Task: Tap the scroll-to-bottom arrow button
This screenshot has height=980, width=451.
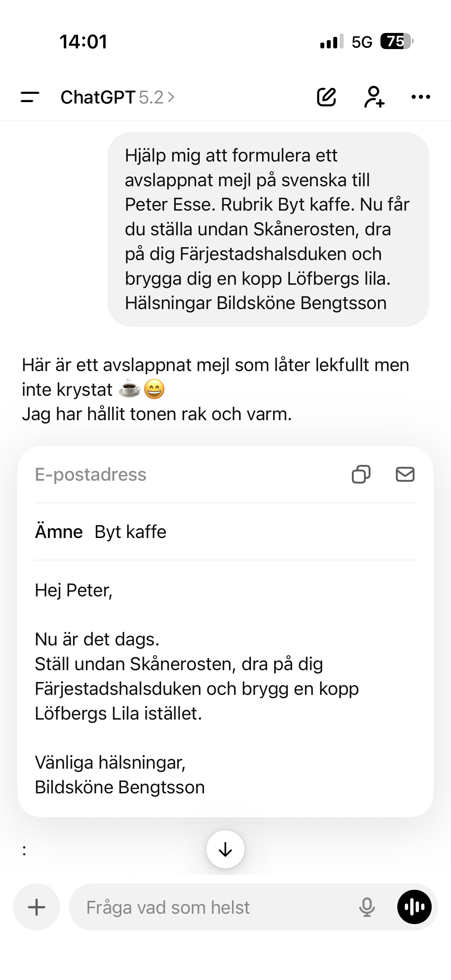Action: click(225, 849)
